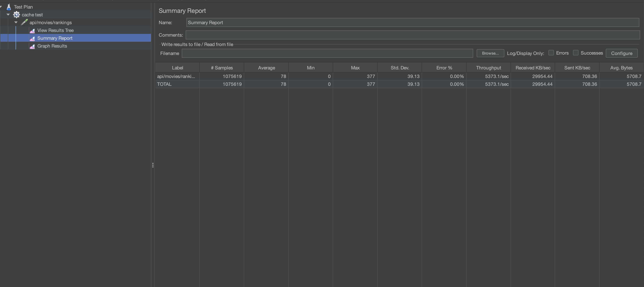Viewport: 644px width, 287px height.
Task: Click the Error % column header
Action: tap(444, 68)
